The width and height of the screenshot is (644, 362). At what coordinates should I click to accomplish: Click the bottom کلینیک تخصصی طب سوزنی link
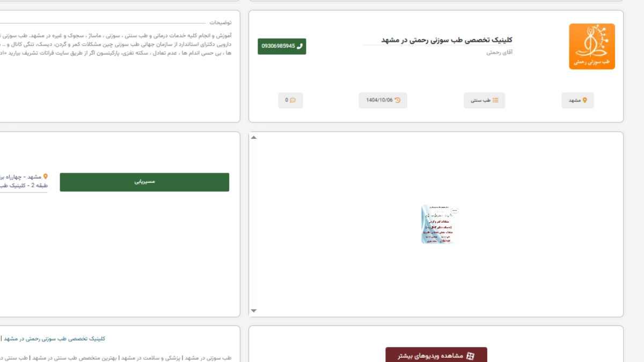[x=54, y=338]
